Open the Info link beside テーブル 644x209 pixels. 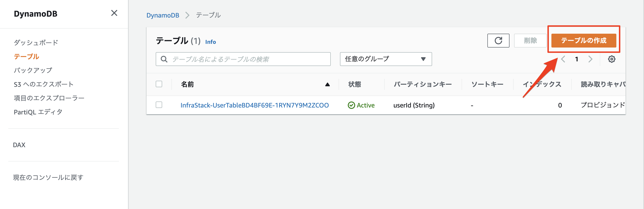[211, 42]
